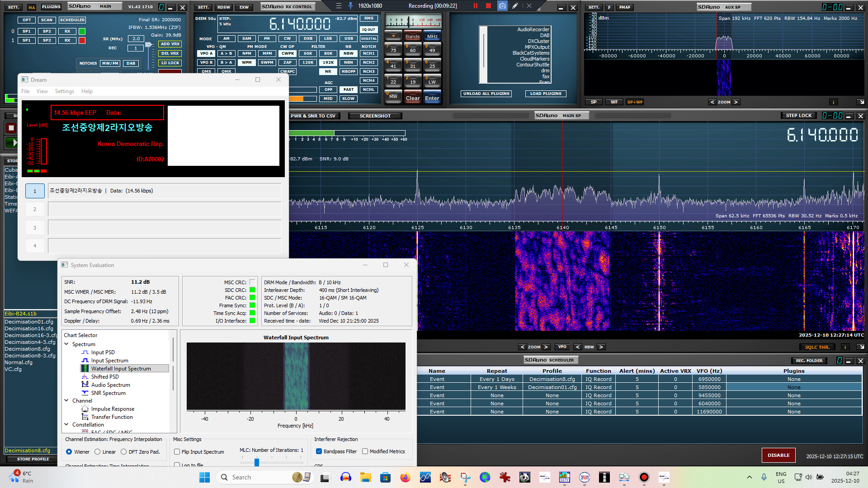The image size is (868, 488).
Task: Click UNLOAD ALL PLUGINS button
Action: click(x=486, y=94)
